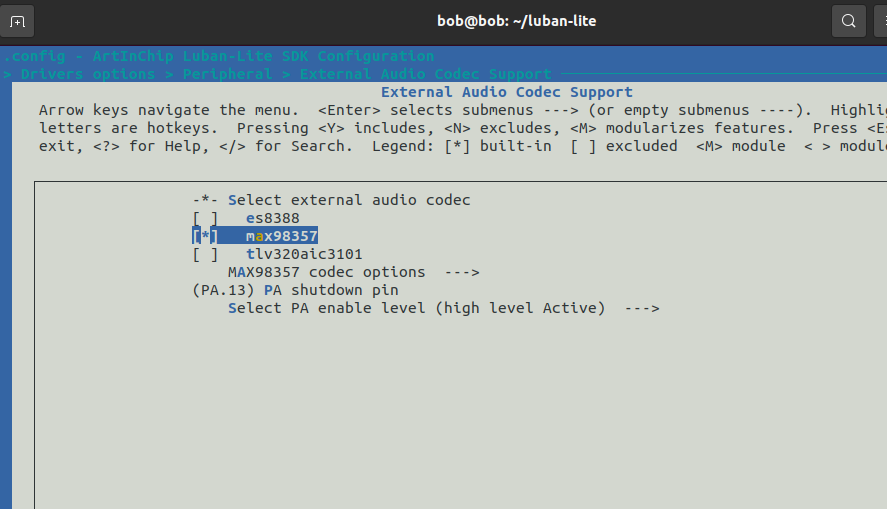Open a new terminal tab
Image resolution: width=887 pixels, height=509 pixels.
pyautogui.click(x=17, y=21)
